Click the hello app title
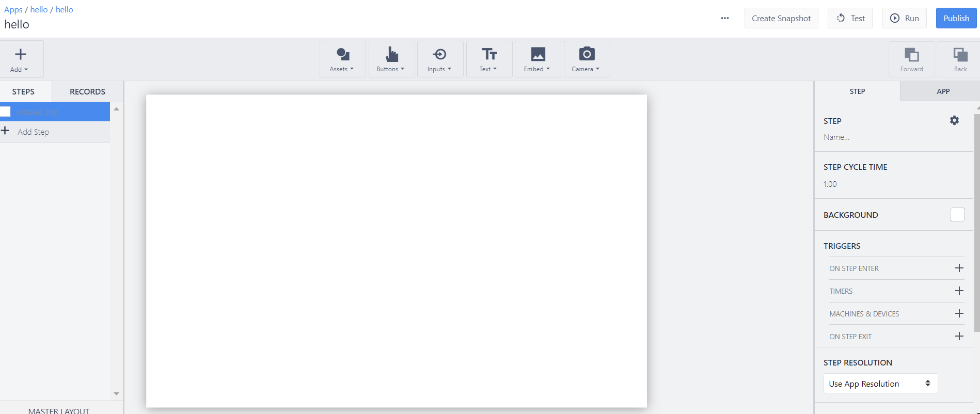 (x=17, y=24)
